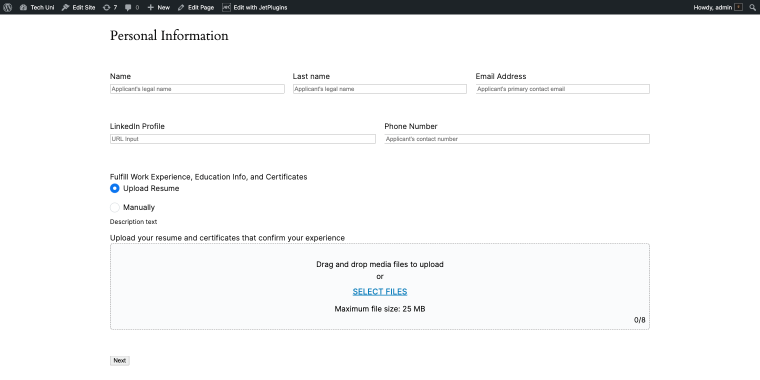View the 7 pending updates
Image resolution: width=760 pixels, height=380 pixels.
pyautogui.click(x=110, y=7)
